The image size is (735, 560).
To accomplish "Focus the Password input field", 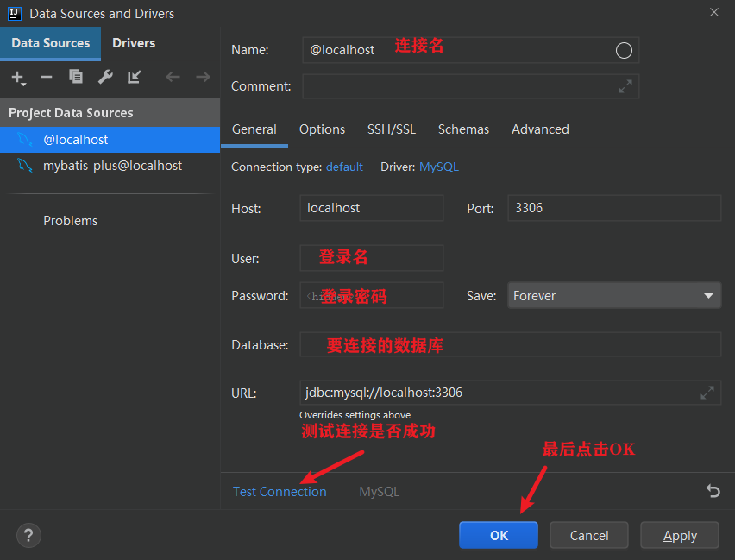I will (x=371, y=295).
